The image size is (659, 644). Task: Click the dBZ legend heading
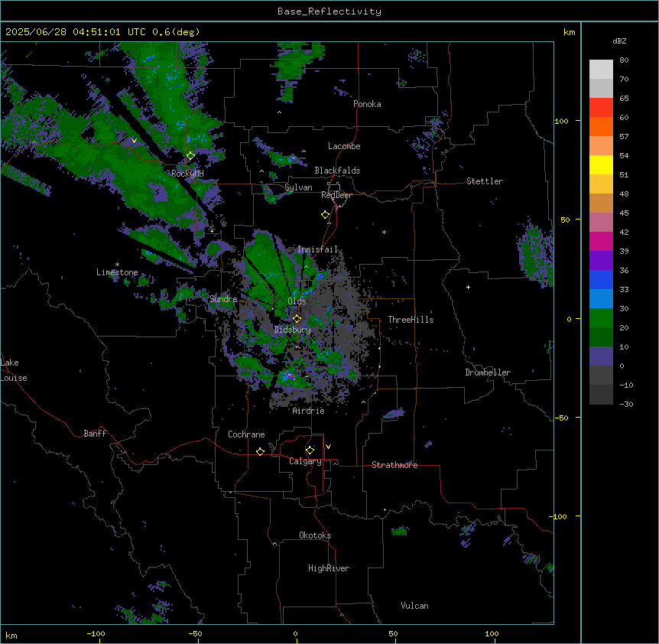[x=619, y=41]
